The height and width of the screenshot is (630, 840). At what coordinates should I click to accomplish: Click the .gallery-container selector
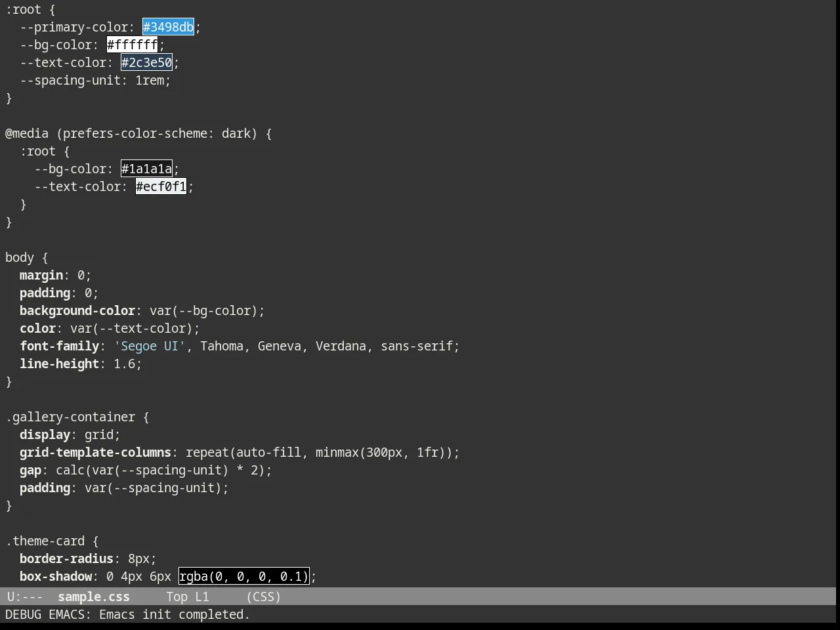point(70,417)
